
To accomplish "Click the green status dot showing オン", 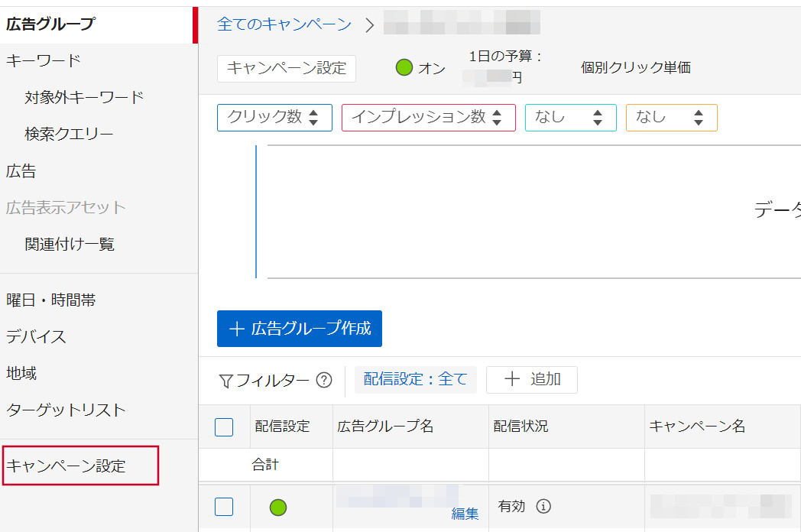I will 405,68.
